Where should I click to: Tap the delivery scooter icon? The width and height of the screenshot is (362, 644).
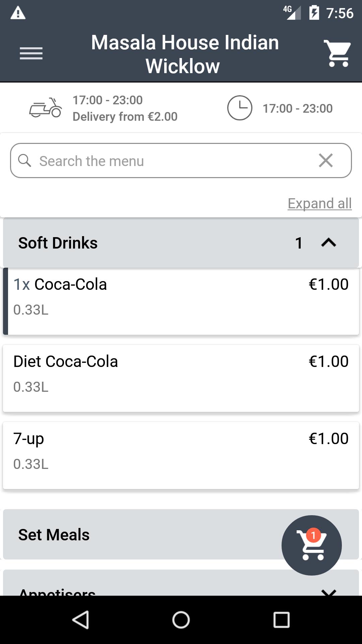(46, 108)
